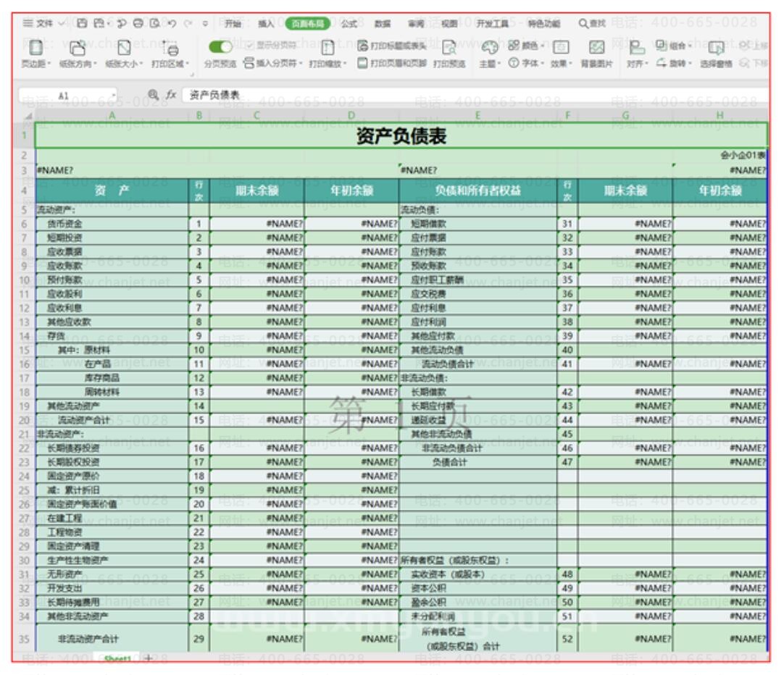Open the 页边距 margins dropdown

tap(36, 54)
